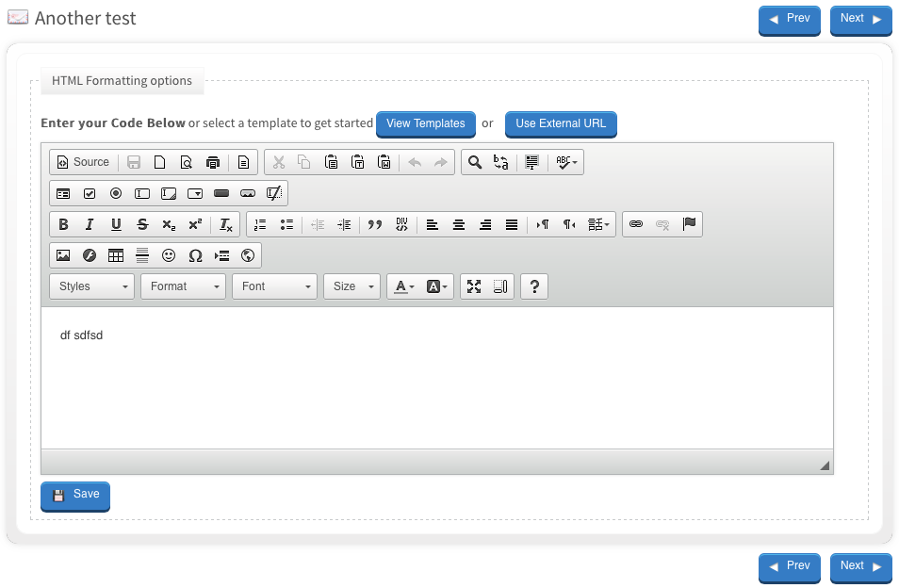The image size is (899, 588).
Task: Open Find search tool
Action: coord(475,162)
